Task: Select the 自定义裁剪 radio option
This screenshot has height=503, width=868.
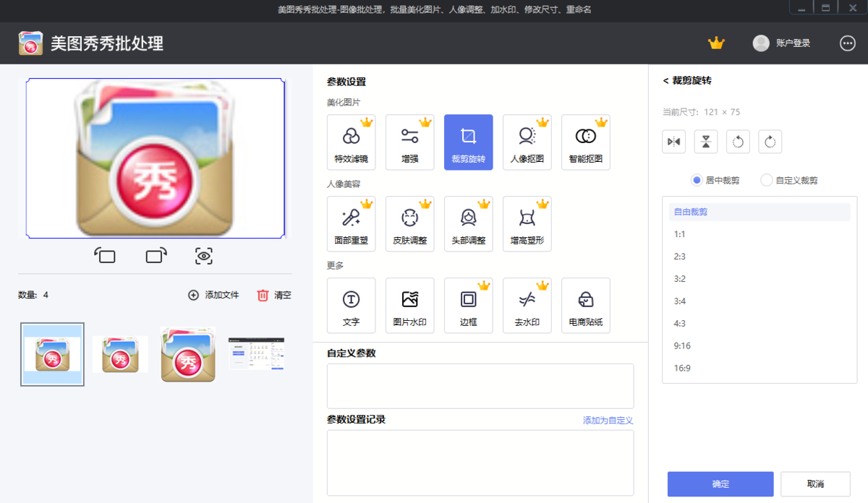Action: pos(789,180)
